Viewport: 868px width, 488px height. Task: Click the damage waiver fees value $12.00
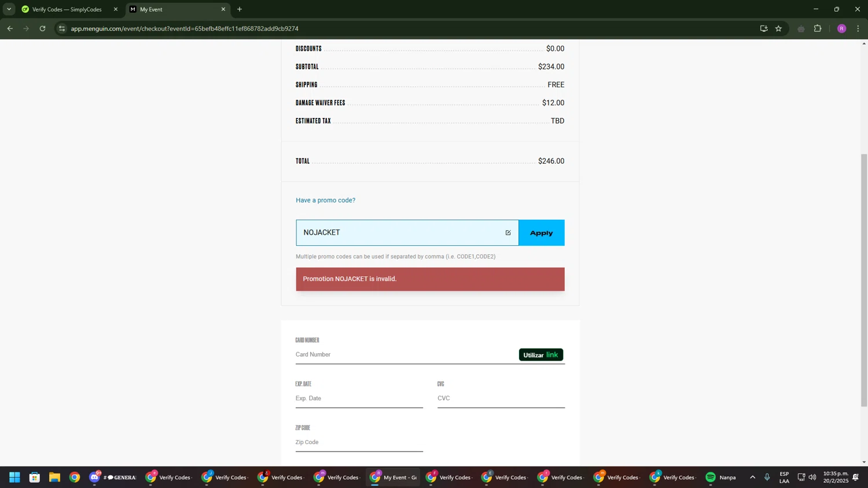[x=553, y=103]
